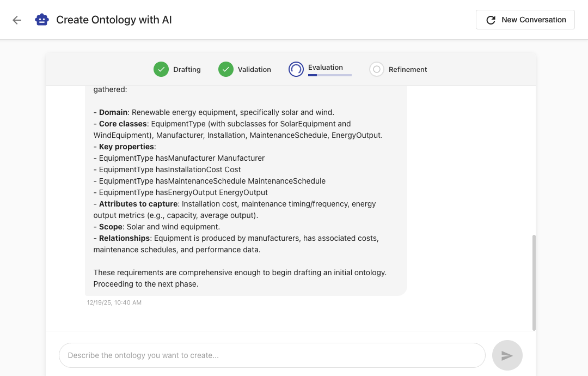Switch to the Refinement step label
This screenshot has height=376, width=588.
pos(408,69)
